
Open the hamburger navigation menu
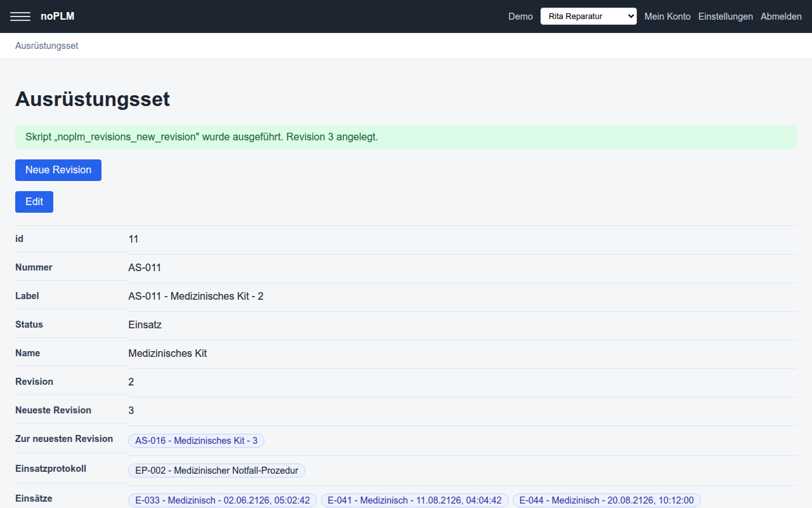20,17
